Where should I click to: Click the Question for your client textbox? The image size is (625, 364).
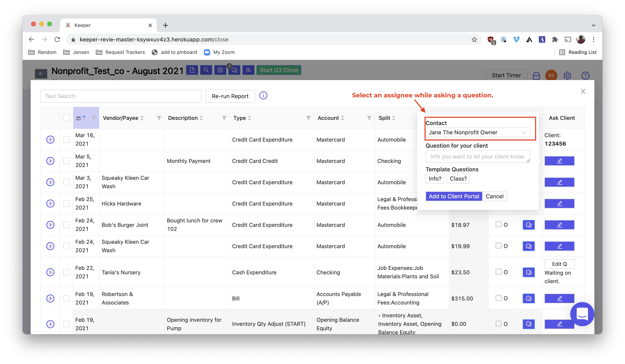pyautogui.click(x=478, y=156)
